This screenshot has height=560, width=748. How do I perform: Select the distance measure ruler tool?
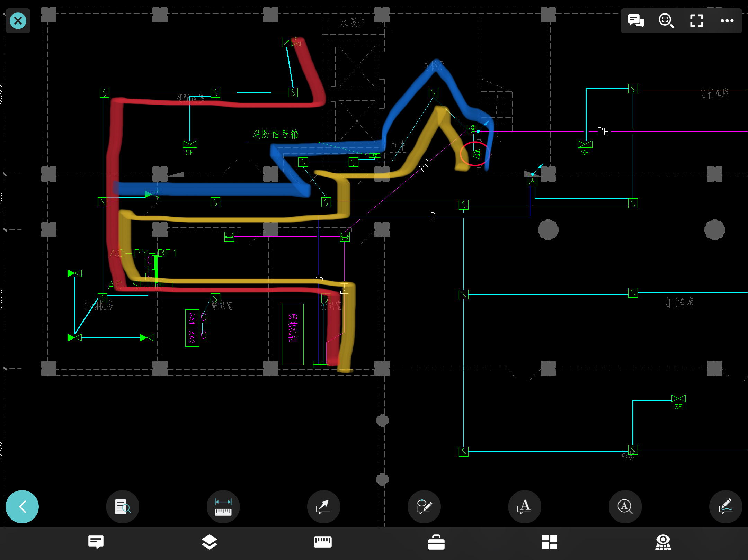coord(223,507)
